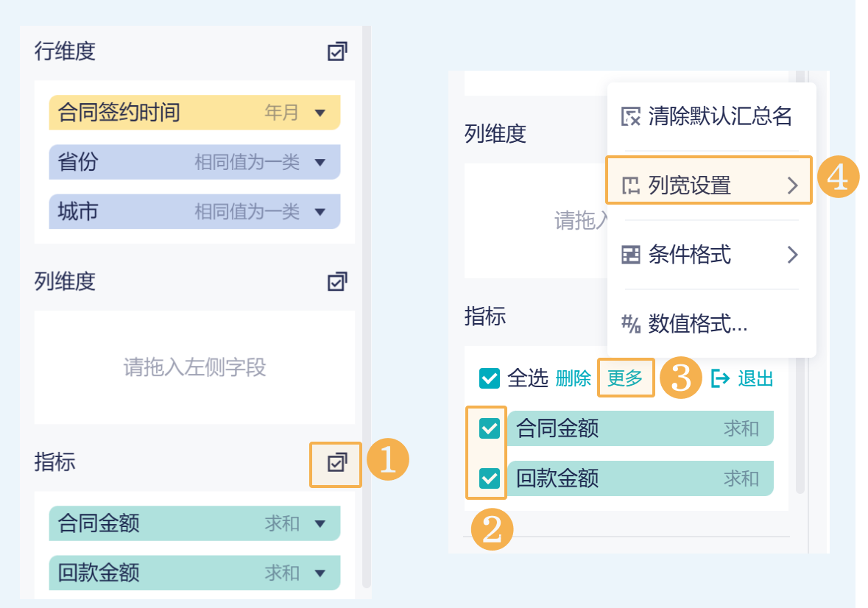Select 数值格式... menu entry
The height and width of the screenshot is (608, 868).
pos(698,324)
